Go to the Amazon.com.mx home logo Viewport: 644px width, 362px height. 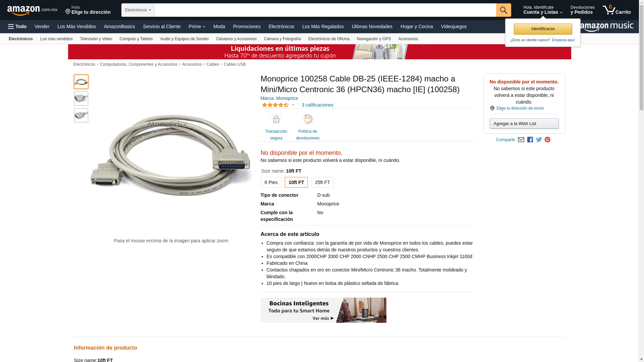point(32,10)
